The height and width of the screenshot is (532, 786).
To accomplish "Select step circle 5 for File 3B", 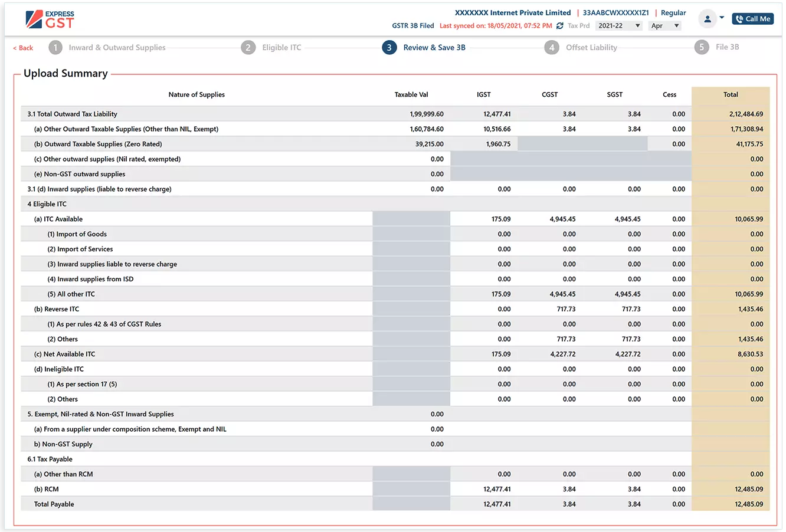I will coord(701,47).
